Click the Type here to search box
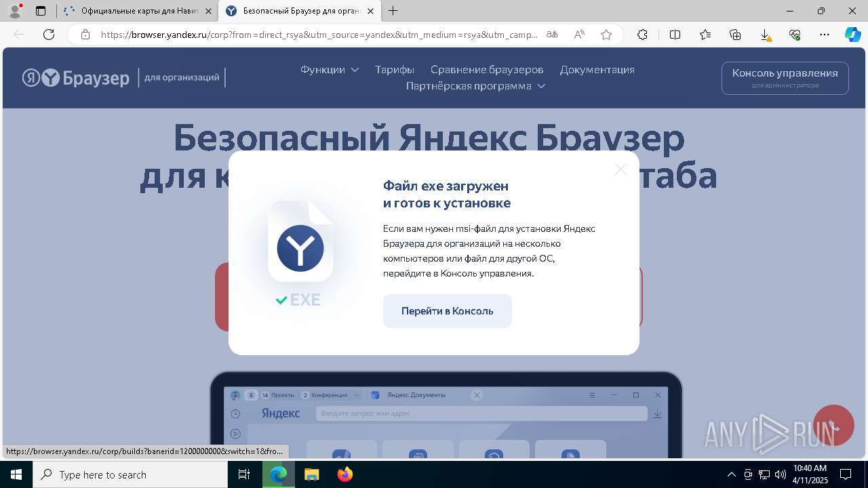 [x=130, y=474]
